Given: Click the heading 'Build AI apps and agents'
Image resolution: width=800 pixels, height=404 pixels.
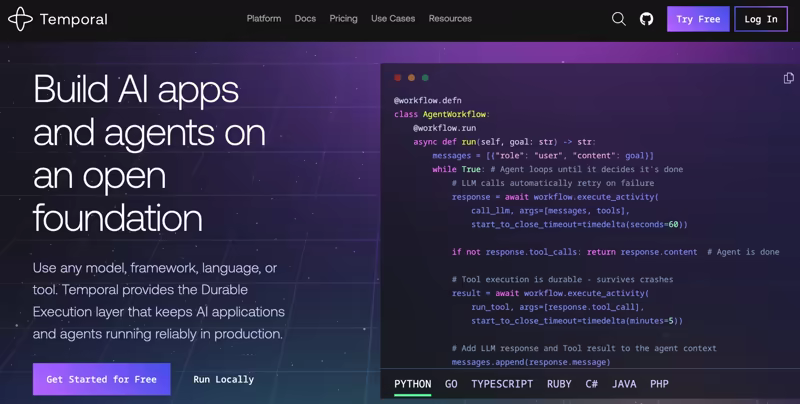Looking at the screenshot, I should [149, 154].
